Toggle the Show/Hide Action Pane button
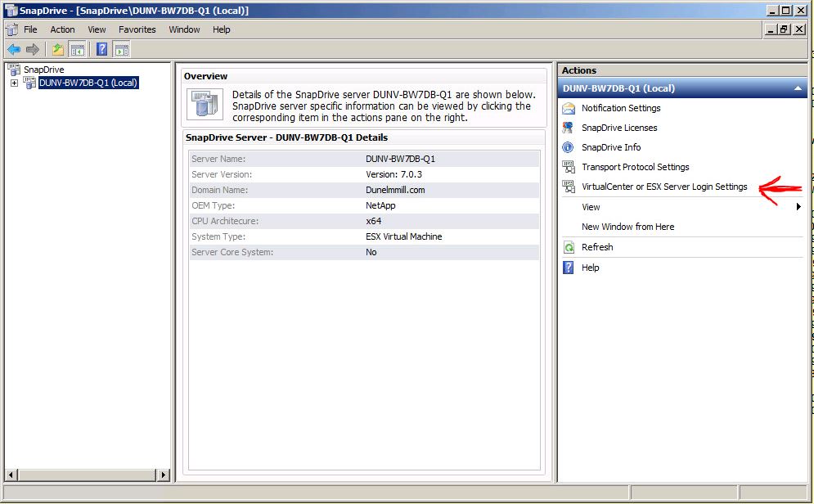Image resolution: width=814 pixels, height=504 pixels. click(122, 49)
